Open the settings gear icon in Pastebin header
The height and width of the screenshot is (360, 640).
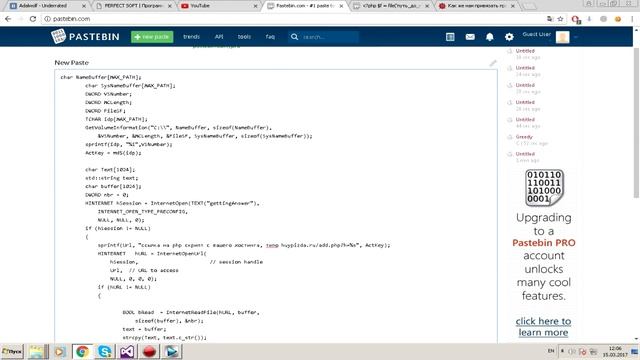click(509, 37)
